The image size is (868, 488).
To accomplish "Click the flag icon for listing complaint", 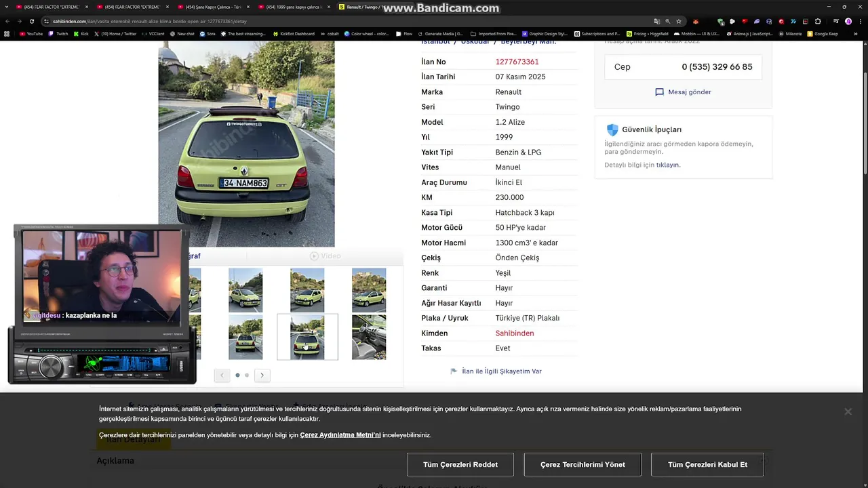I will (x=454, y=371).
